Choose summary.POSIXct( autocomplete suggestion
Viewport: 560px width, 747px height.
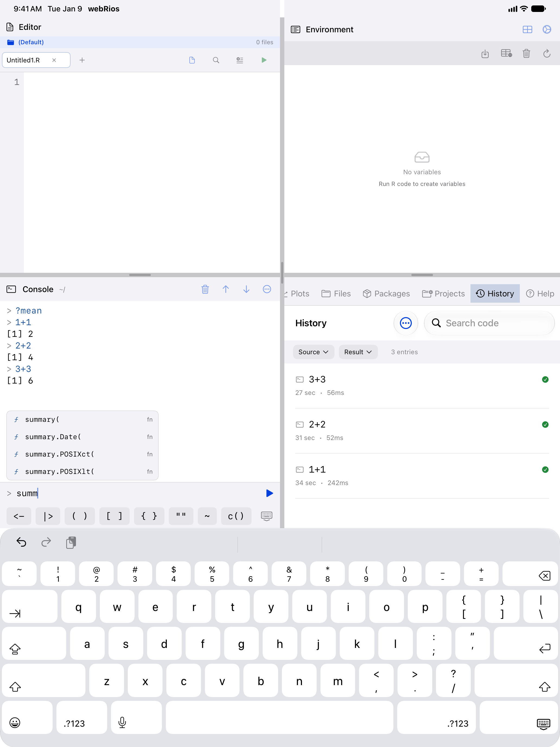[82, 454]
